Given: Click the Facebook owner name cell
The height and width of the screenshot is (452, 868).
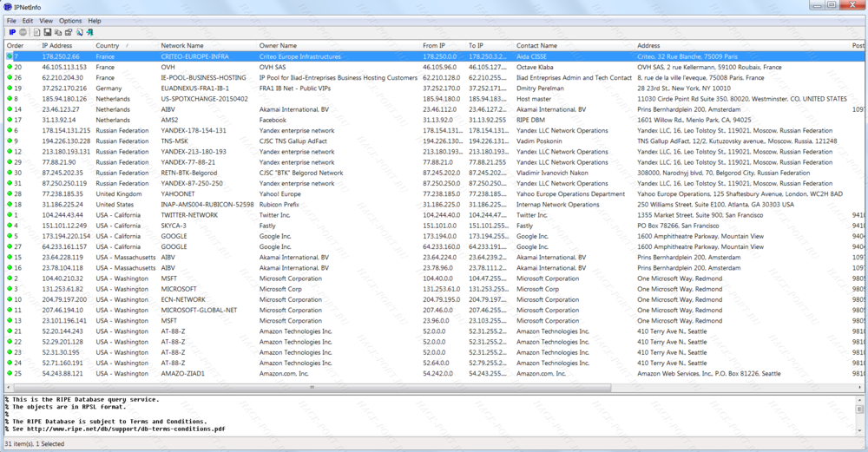Looking at the screenshot, I should (273, 120).
